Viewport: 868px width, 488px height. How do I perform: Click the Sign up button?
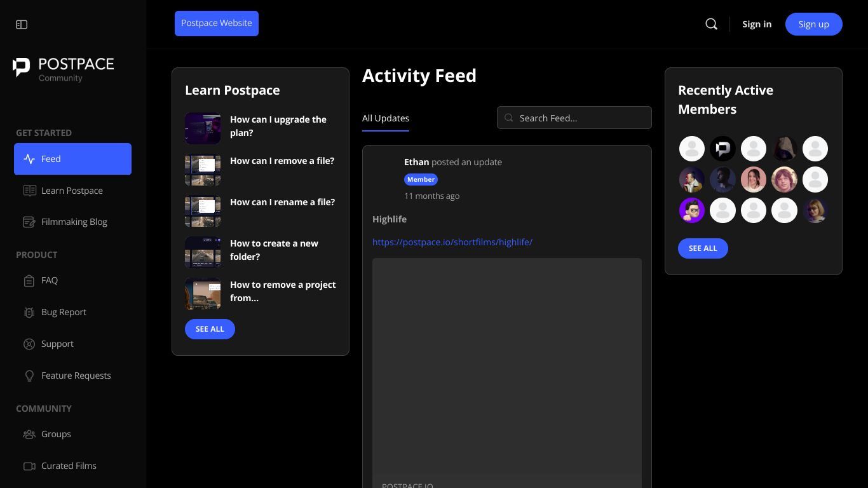[814, 24]
